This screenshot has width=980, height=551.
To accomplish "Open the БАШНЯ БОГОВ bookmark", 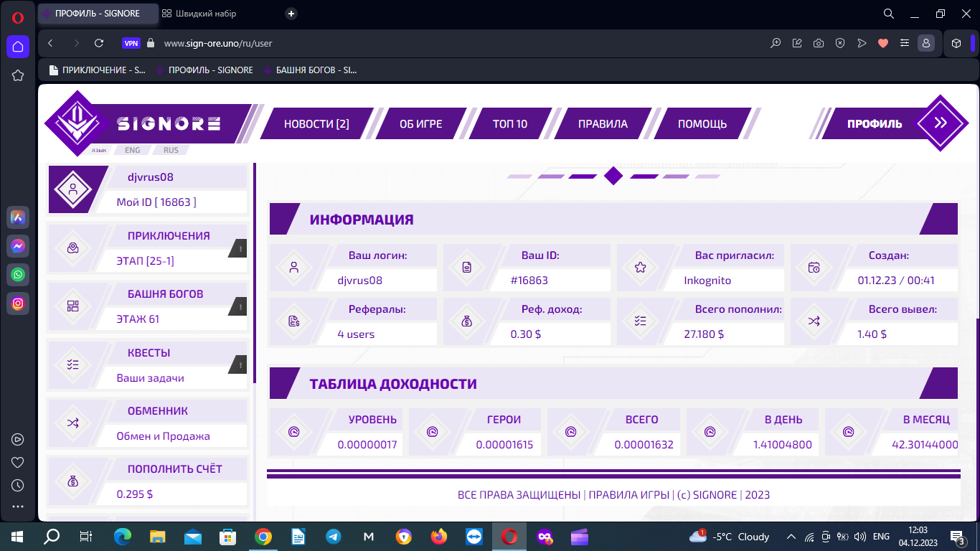I will click(x=310, y=70).
